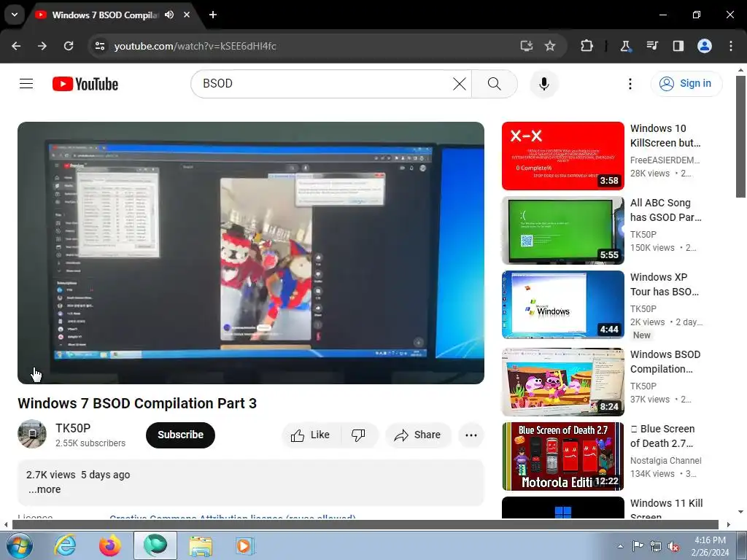The image size is (747, 560).
Task: Open Windows Explorer folder in taskbar
Action: click(x=201, y=545)
